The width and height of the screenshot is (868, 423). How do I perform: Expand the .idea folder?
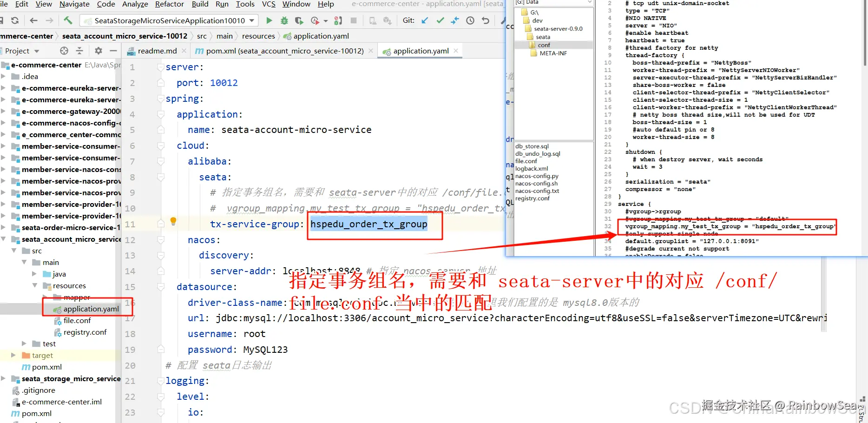pyautogui.click(x=4, y=76)
